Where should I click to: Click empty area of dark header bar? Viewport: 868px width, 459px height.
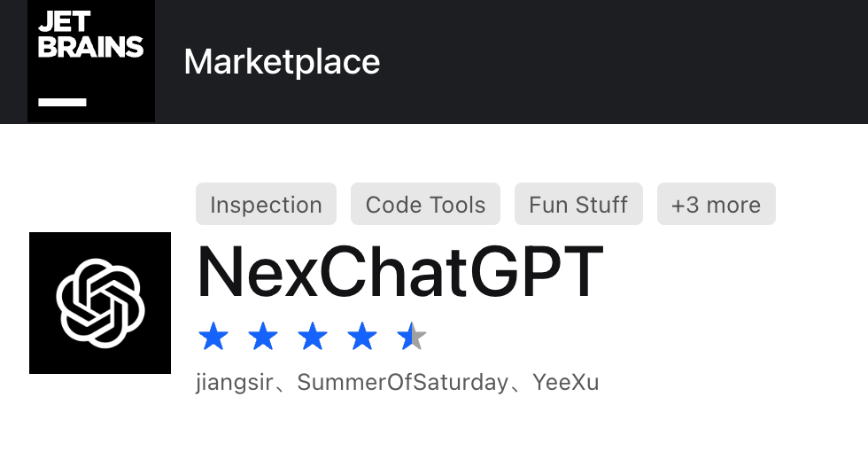[x=620, y=62]
